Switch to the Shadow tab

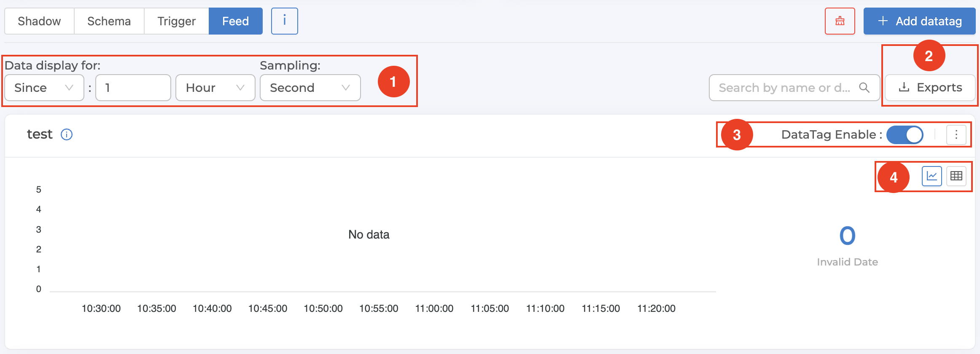click(x=39, y=21)
